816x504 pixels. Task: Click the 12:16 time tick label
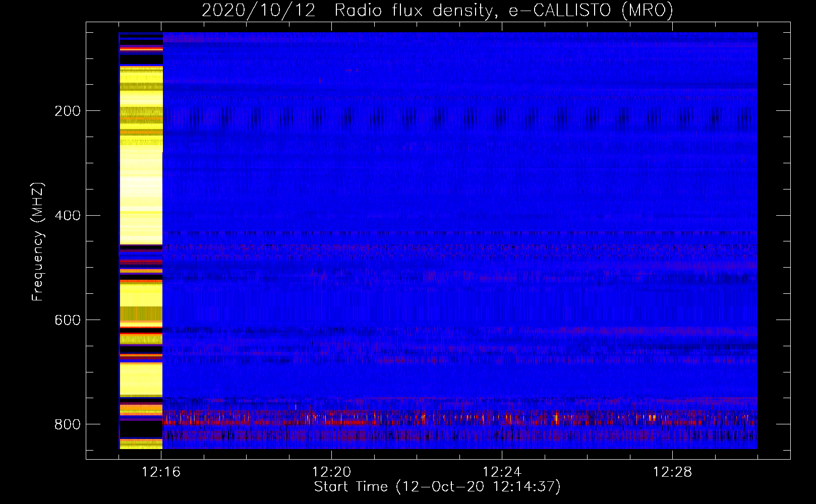pos(161,472)
